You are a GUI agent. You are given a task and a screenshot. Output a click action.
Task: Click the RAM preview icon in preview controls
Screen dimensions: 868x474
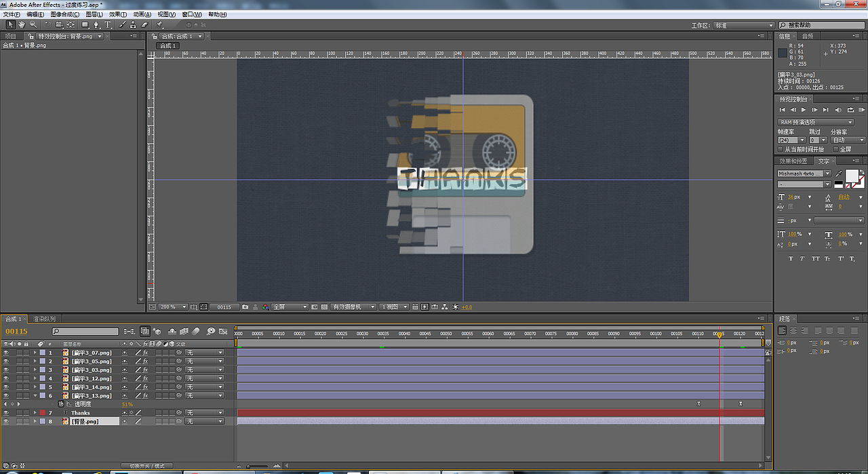coord(861,110)
